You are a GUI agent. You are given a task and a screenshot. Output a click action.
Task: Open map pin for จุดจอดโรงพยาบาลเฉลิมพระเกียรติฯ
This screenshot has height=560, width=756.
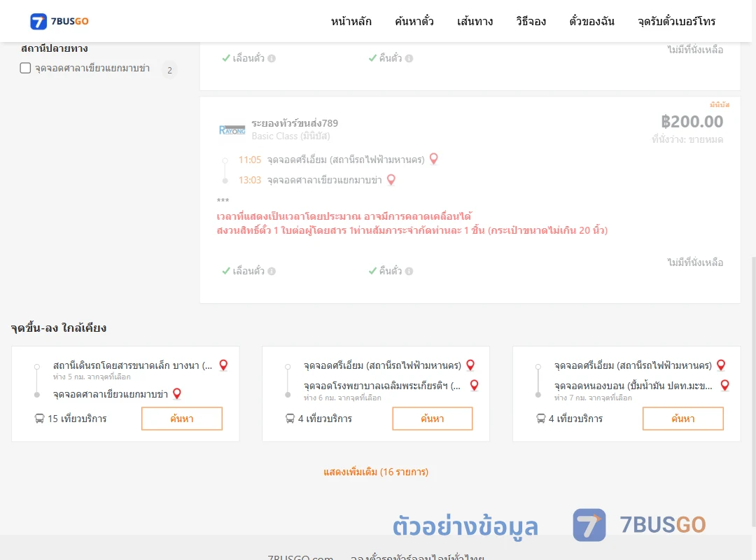(475, 385)
